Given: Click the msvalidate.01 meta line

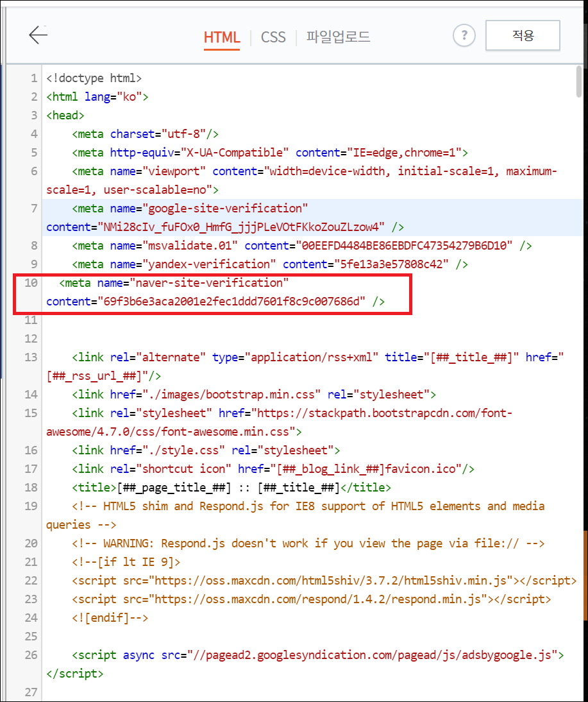Looking at the screenshot, I should pos(301,246).
